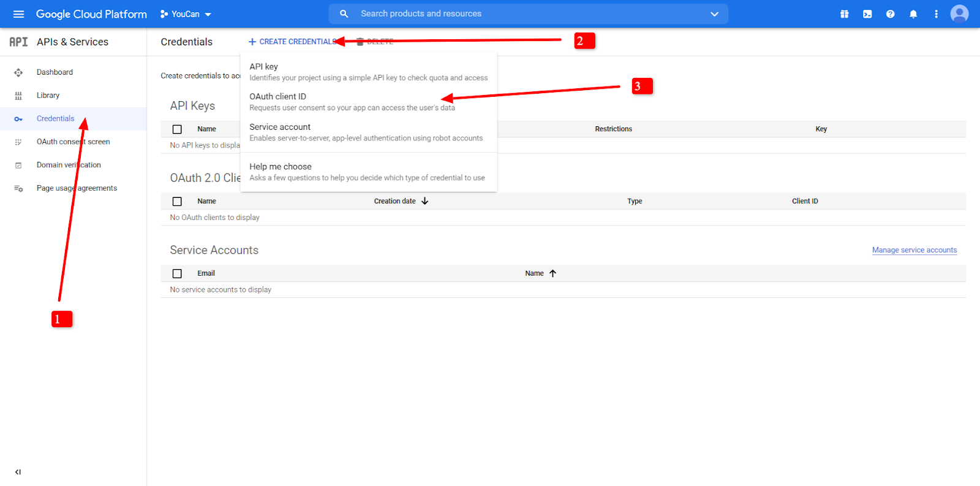The image size is (980, 486).
Task: Choose Service account option
Action: click(369, 132)
